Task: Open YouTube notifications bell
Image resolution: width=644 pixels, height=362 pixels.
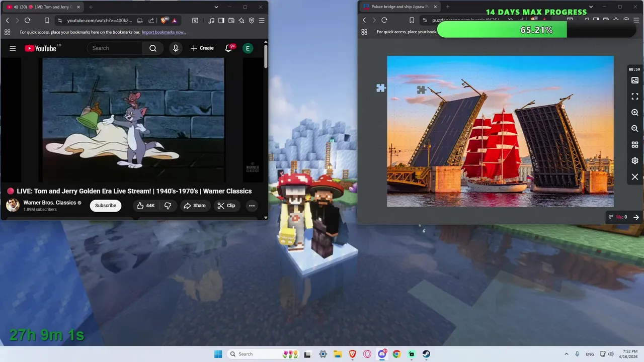Action: (x=228, y=48)
